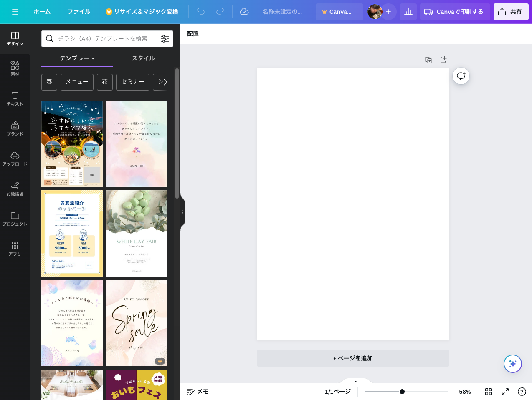The height and width of the screenshot is (400, 532).
Task: Collapse the template side panel
Action: pos(182,212)
